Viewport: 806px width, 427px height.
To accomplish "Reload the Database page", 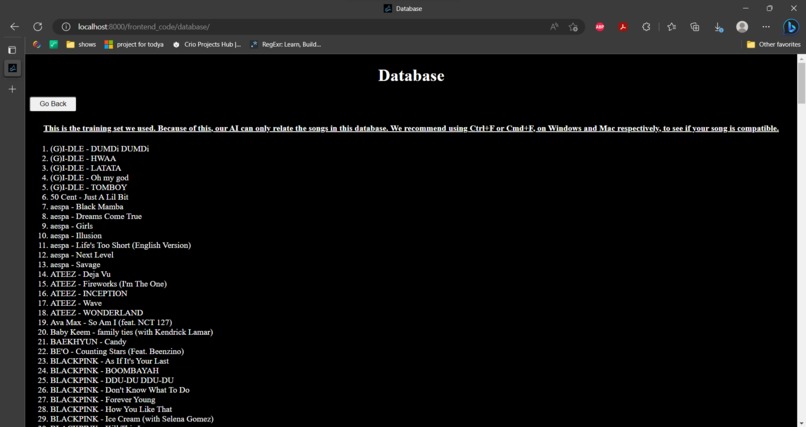I will pos(38,27).
